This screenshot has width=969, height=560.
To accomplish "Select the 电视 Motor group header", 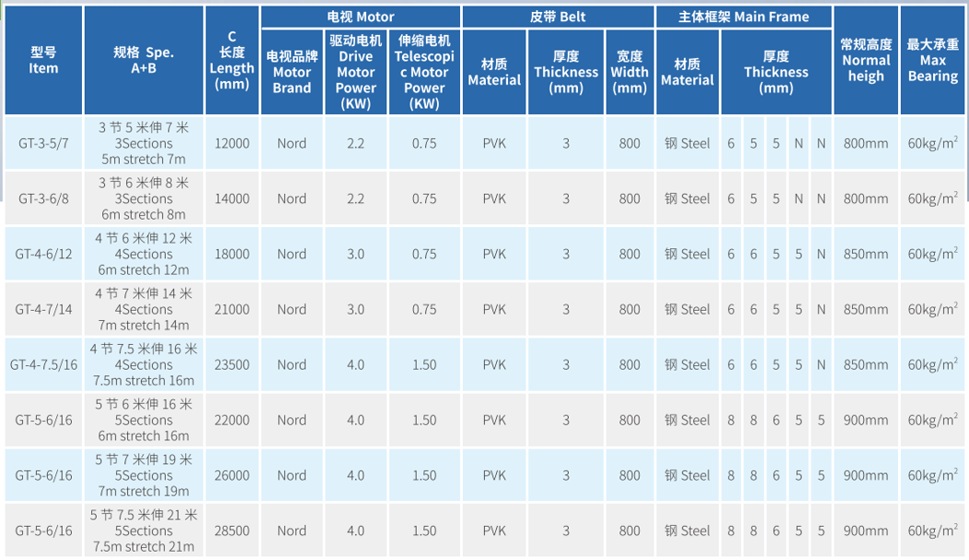I will pos(360,17).
